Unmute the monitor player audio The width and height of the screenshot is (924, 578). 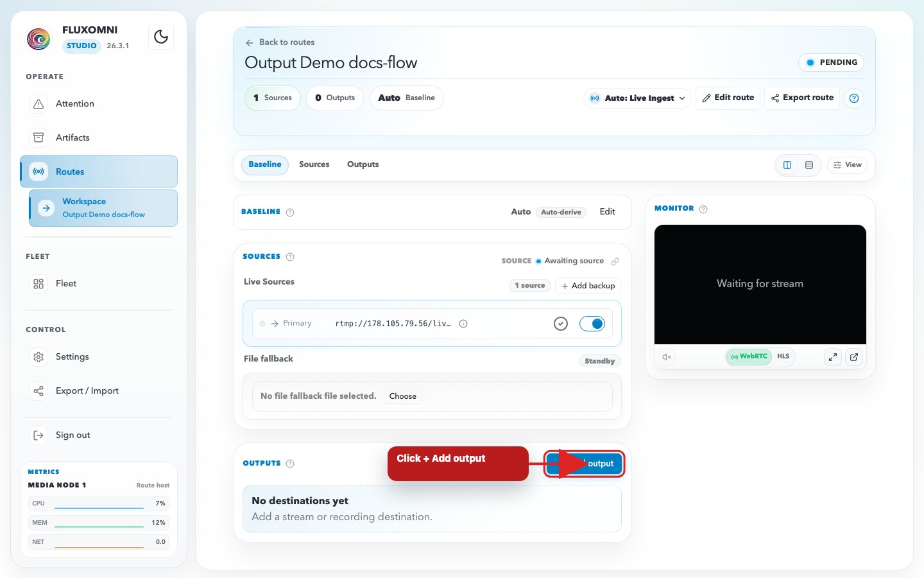click(x=667, y=357)
